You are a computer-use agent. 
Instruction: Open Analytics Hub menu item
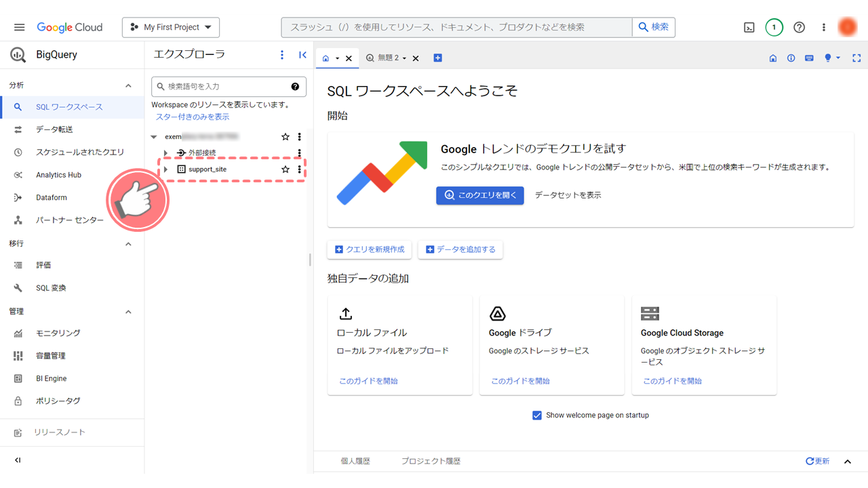point(72,175)
